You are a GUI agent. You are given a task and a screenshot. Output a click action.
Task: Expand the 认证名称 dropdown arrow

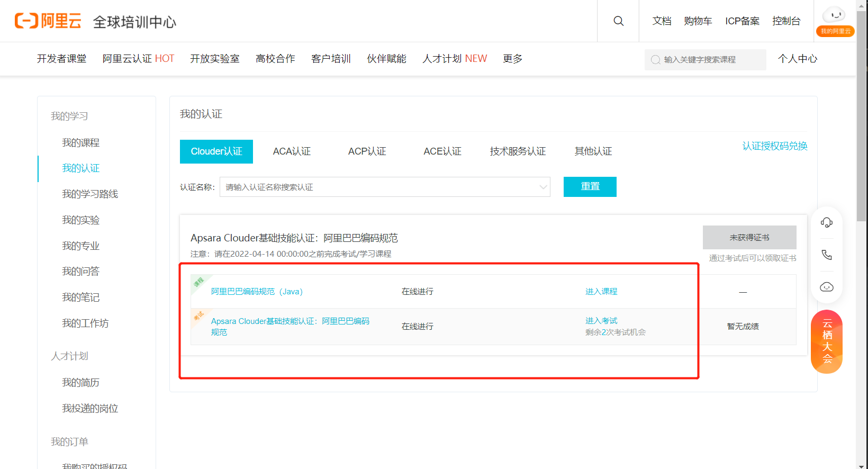(x=543, y=187)
